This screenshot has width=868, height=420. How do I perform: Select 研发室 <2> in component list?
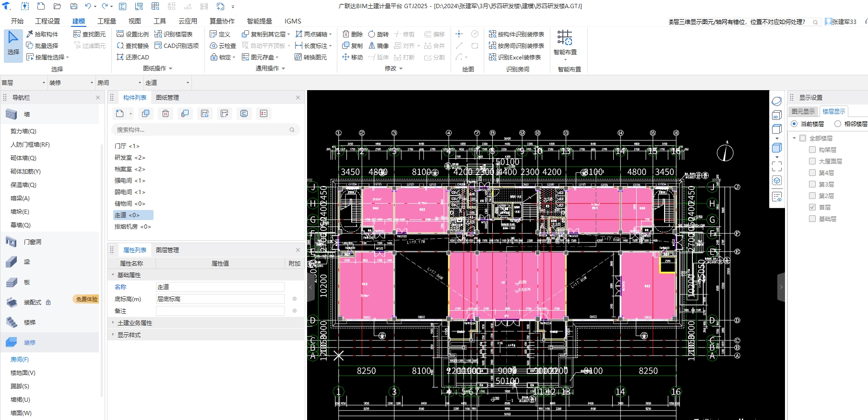tap(130, 158)
